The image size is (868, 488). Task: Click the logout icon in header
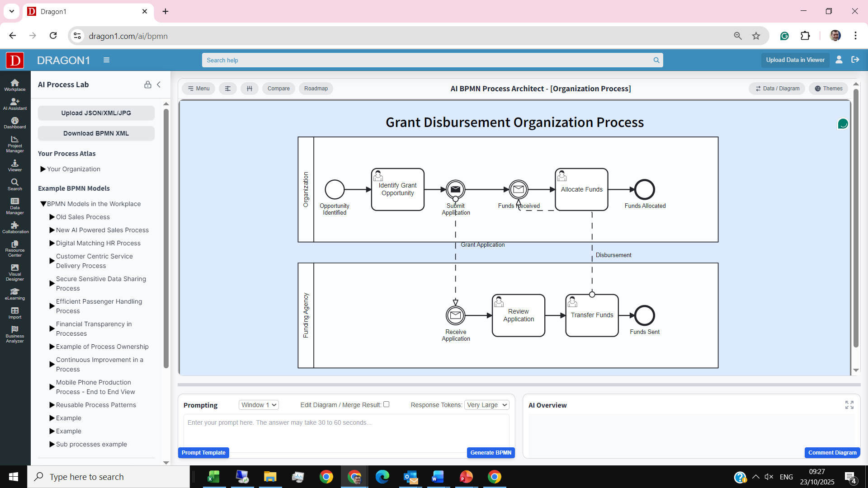click(x=855, y=60)
